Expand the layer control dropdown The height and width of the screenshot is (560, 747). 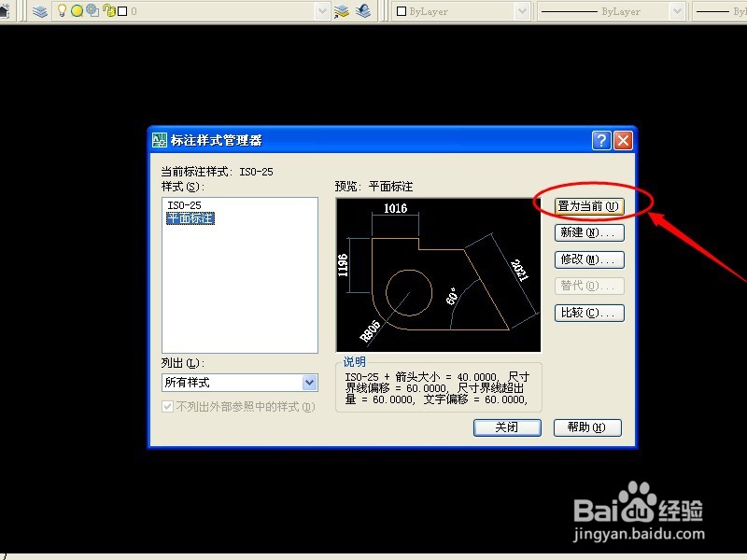click(322, 11)
